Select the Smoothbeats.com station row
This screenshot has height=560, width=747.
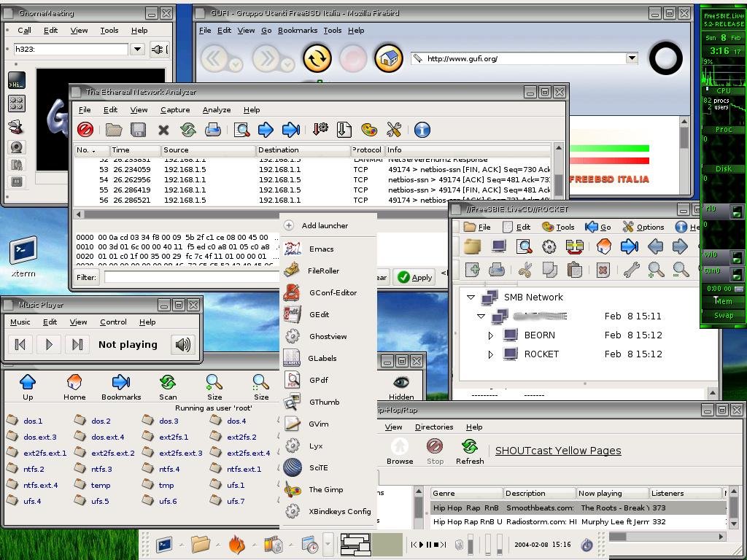(x=578, y=507)
